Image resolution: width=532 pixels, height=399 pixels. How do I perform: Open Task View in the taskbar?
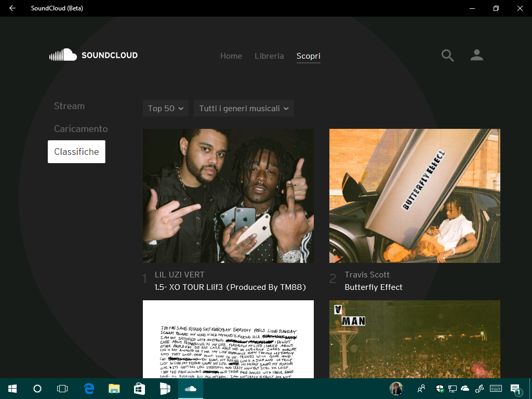pos(62,389)
